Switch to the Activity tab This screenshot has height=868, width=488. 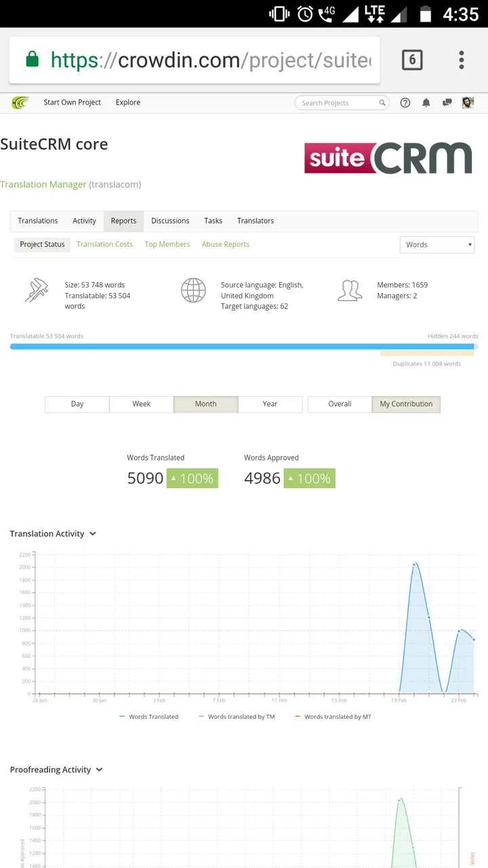tap(84, 221)
